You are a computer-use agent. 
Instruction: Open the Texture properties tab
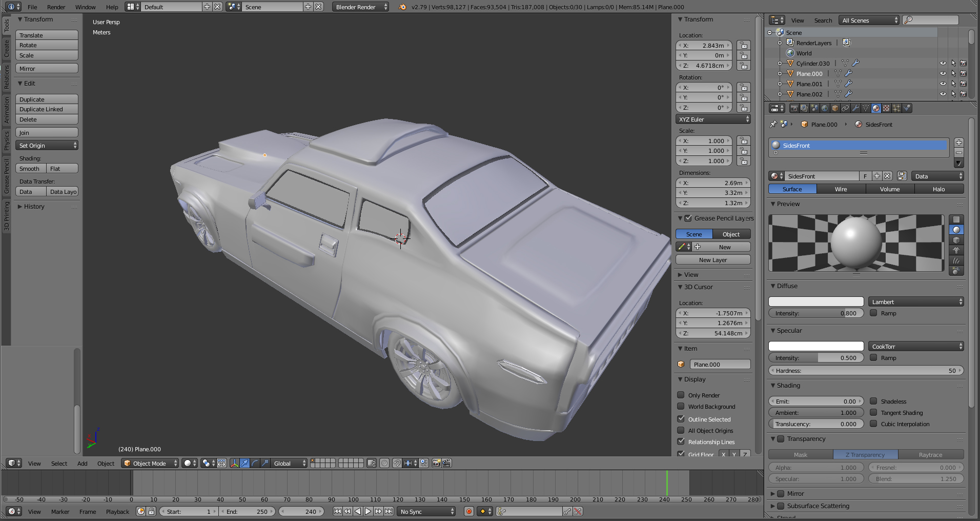886,108
